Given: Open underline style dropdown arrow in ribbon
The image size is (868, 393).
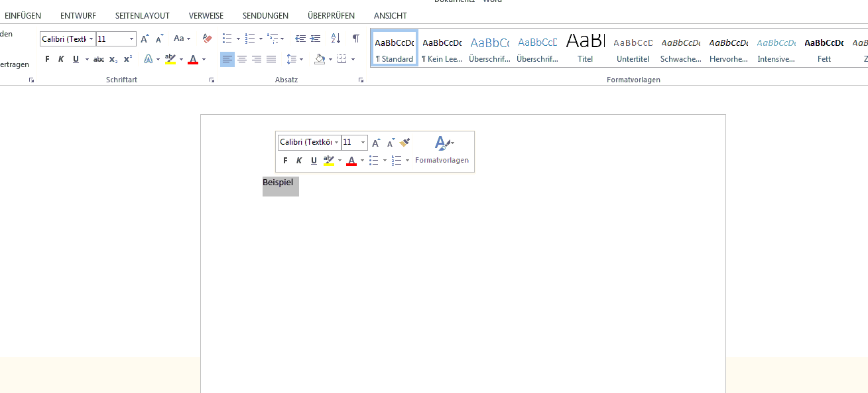Looking at the screenshot, I should pyautogui.click(x=87, y=59).
